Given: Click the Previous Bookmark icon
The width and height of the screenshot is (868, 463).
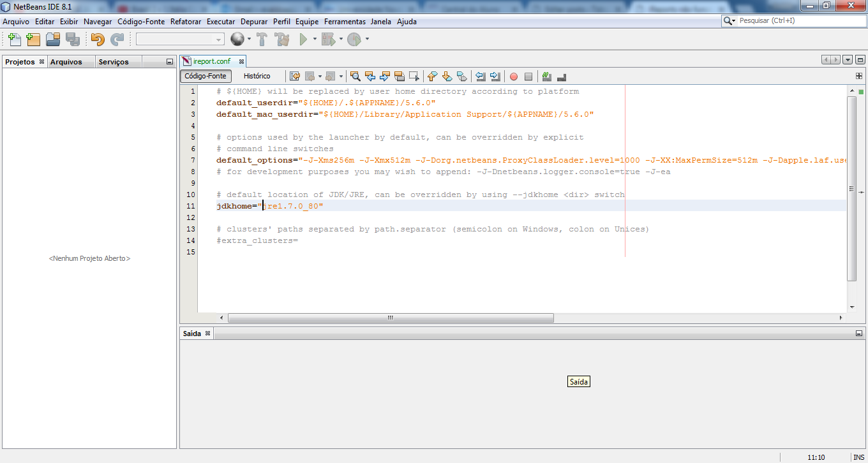Looking at the screenshot, I should (432, 77).
